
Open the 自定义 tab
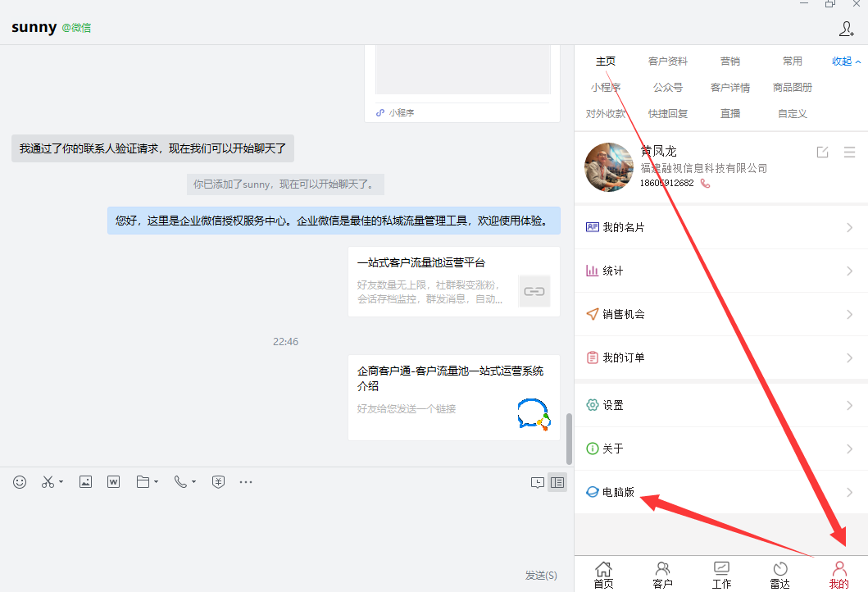click(x=792, y=113)
